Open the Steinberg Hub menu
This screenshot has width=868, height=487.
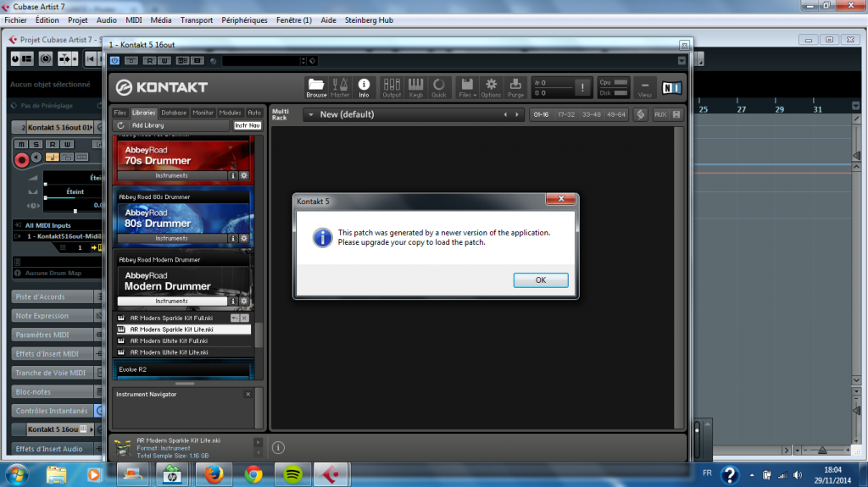tap(369, 20)
